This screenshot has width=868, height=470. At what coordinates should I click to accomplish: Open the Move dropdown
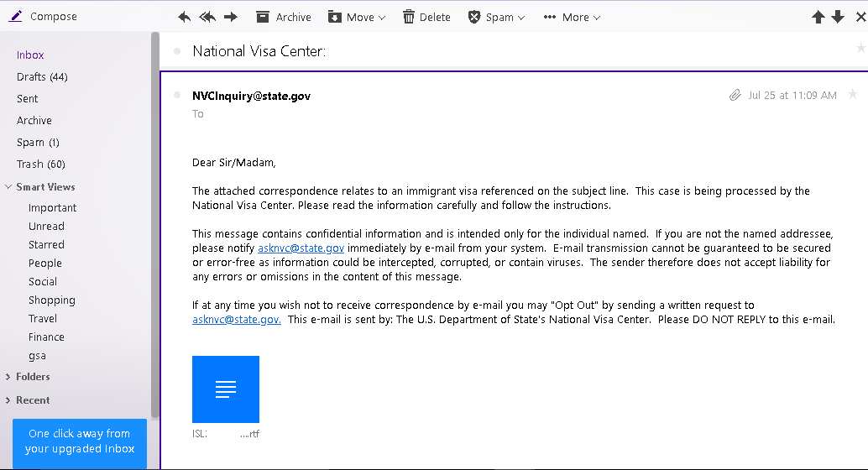tap(357, 17)
